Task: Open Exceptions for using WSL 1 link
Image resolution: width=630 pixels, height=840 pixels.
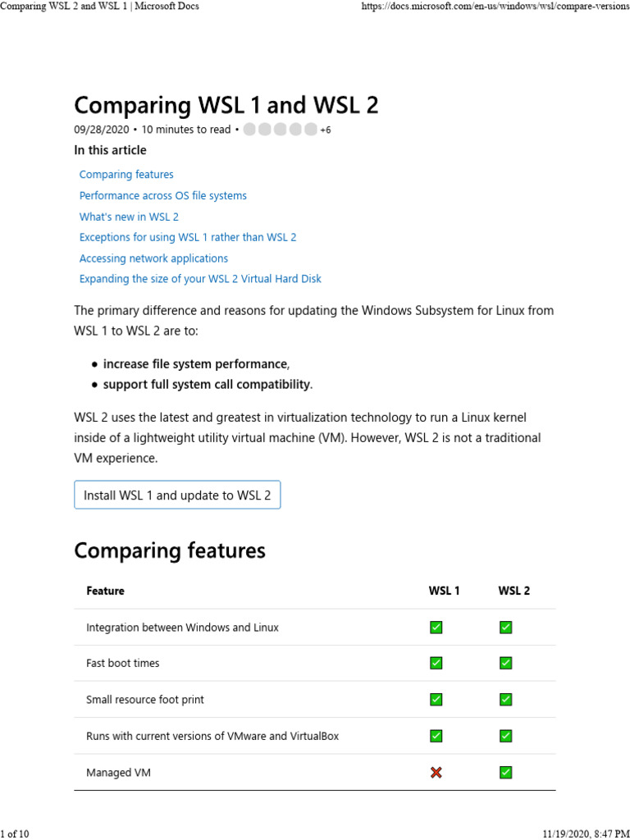Action: [x=188, y=238]
